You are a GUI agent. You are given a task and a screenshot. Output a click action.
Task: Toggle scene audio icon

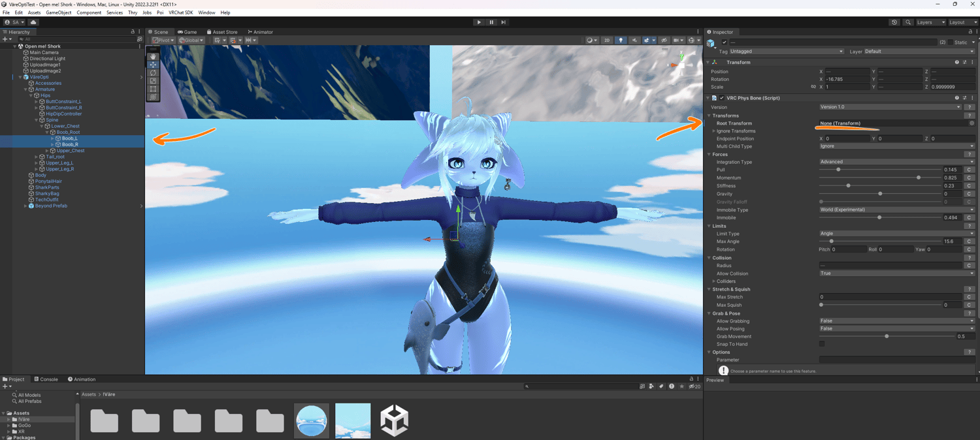pos(634,40)
